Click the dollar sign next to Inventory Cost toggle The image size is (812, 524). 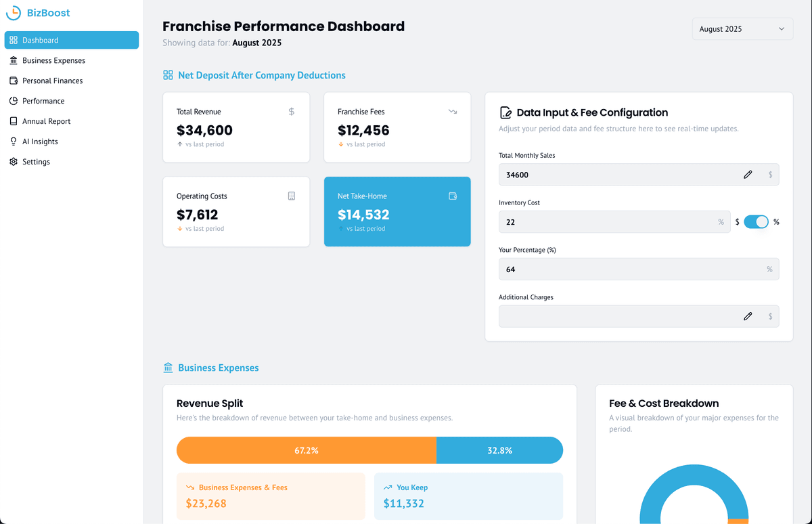737,221
